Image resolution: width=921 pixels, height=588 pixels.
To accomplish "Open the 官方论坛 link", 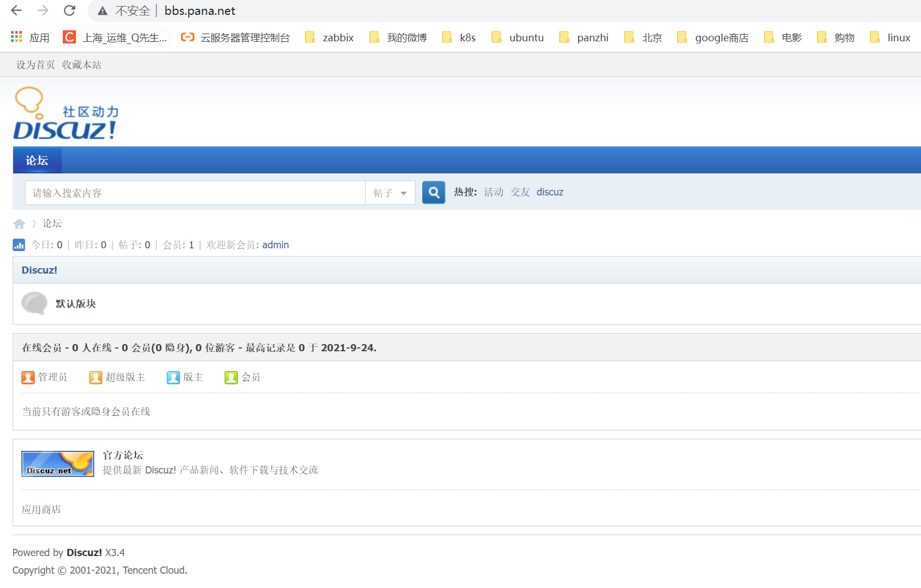I will (x=123, y=455).
